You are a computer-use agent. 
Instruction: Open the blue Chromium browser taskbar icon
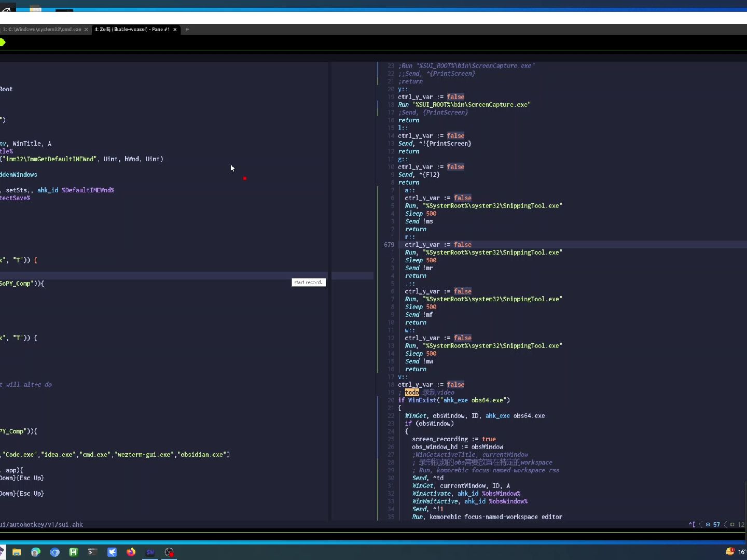tap(55, 552)
